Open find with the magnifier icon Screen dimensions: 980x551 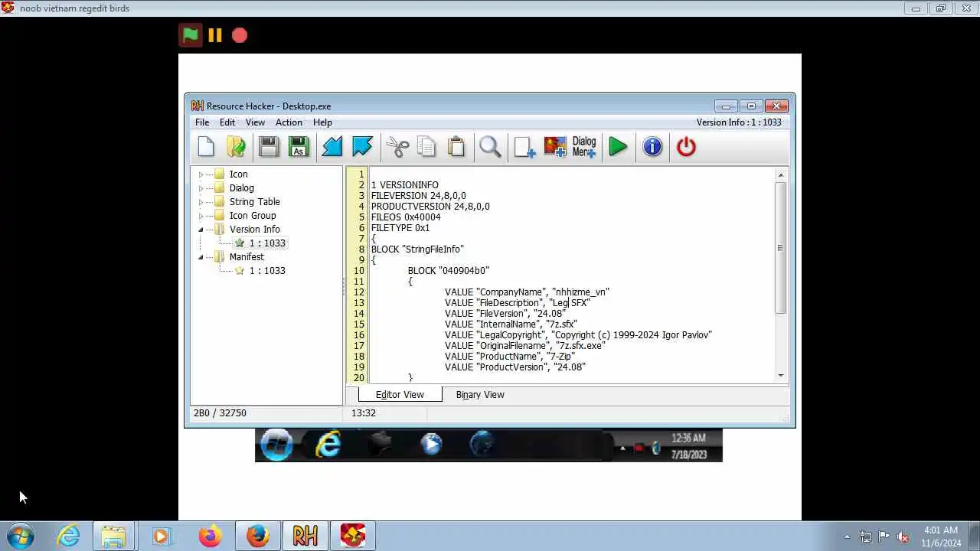pyautogui.click(x=490, y=147)
